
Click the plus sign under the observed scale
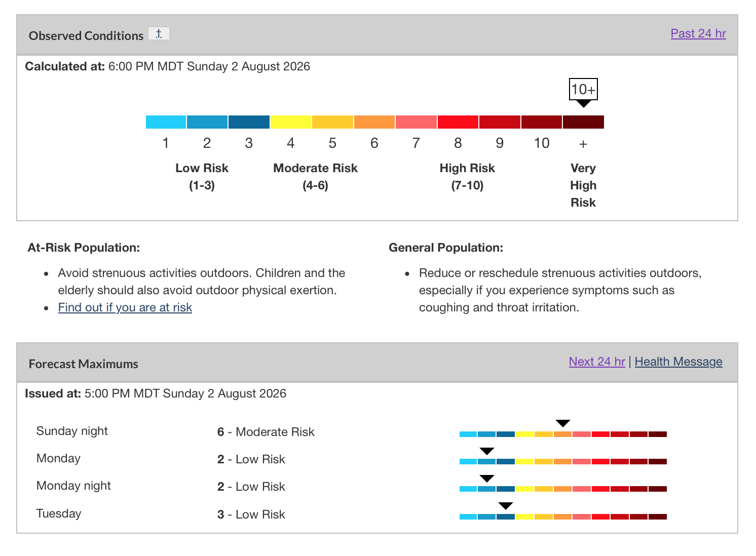(x=583, y=144)
